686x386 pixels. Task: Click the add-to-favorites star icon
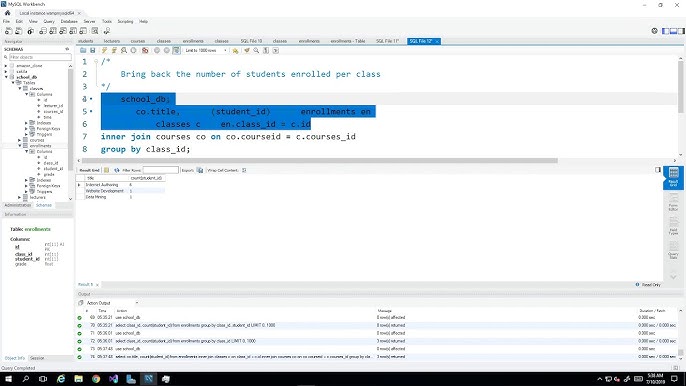pyautogui.click(x=235, y=51)
